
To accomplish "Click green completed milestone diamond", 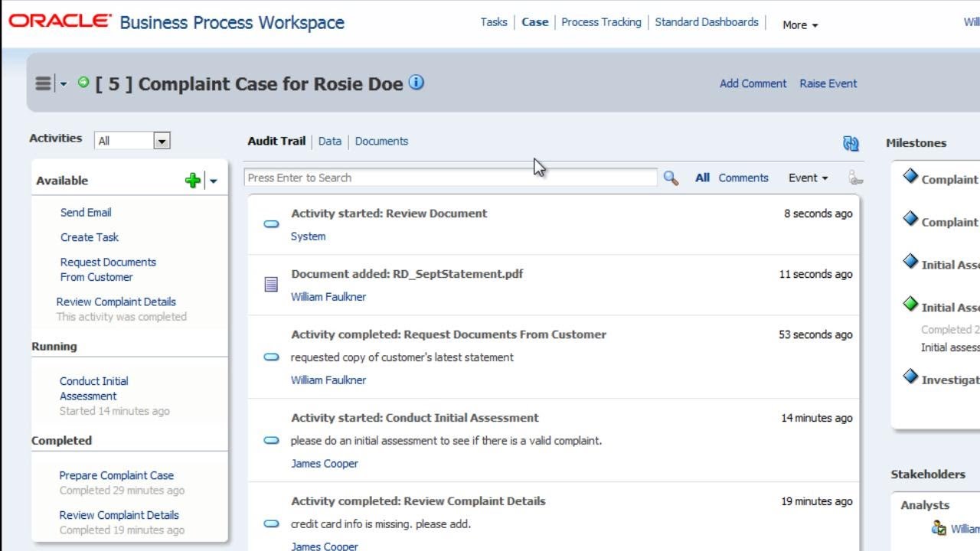I will point(910,305).
